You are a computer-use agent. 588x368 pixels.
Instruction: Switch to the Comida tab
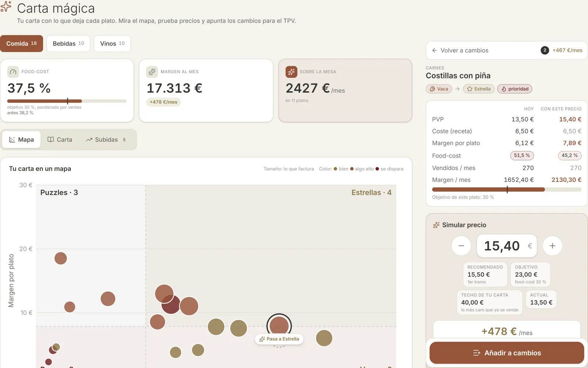click(x=22, y=43)
